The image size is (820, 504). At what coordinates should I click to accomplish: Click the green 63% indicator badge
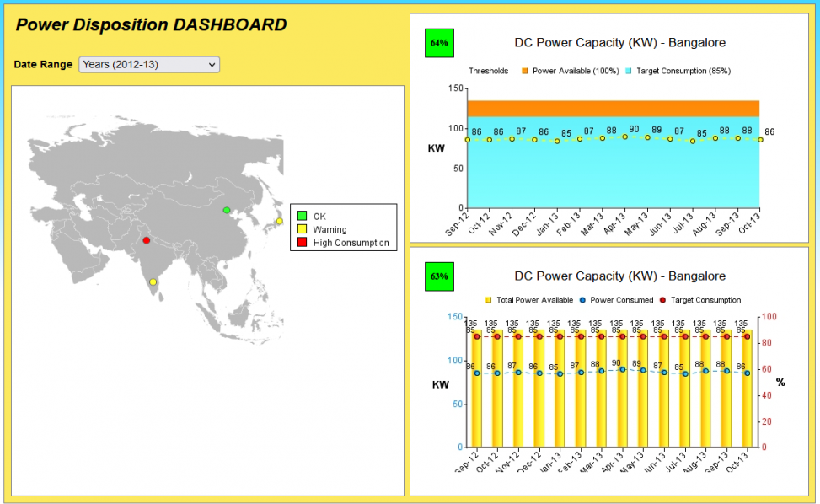coord(439,276)
